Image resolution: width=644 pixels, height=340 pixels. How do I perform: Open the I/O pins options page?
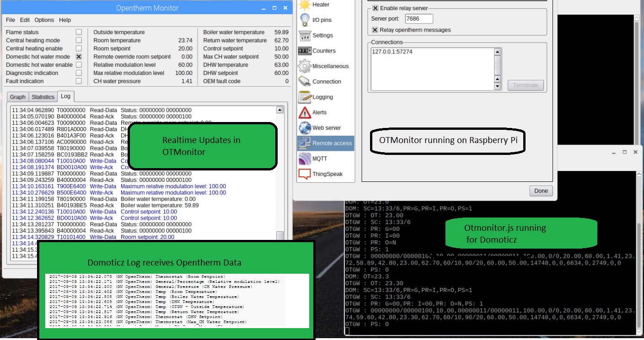coord(326,20)
